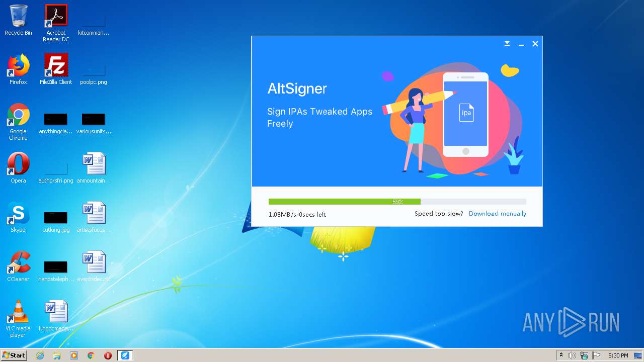The height and width of the screenshot is (362, 644).
Task: Click the Download menually link
Action: [x=497, y=214]
